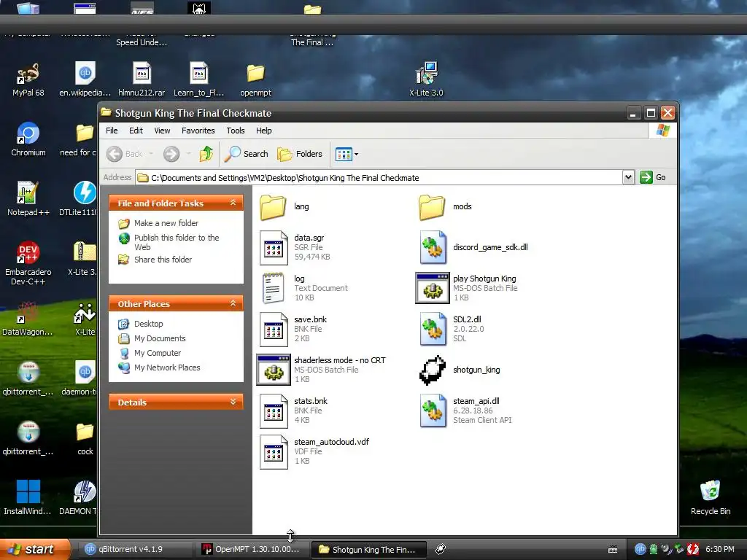The image size is (747, 560).
Task: Select discord_game_sdk.dll file icon
Action: pyautogui.click(x=433, y=248)
